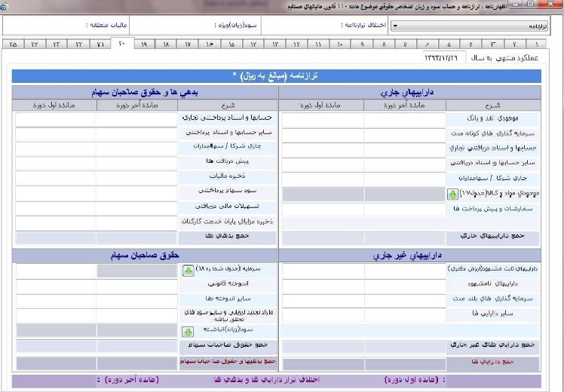The image size is (564, 392).
Task: Switch to tab 5
Action: 448,44
